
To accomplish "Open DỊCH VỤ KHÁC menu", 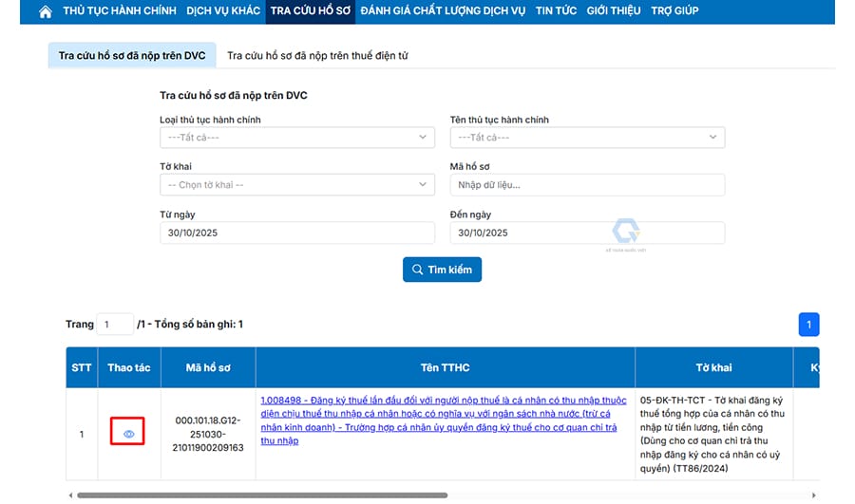I will pos(223,11).
